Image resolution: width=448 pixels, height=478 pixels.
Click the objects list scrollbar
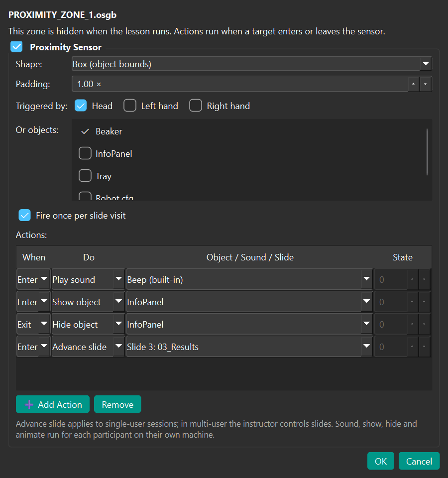(427, 152)
